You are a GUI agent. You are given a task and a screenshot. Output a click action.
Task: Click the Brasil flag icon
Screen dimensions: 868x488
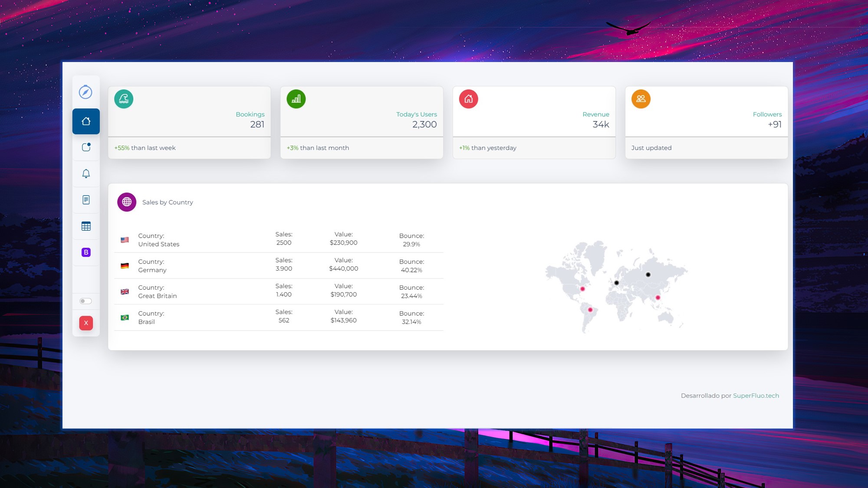tap(125, 318)
